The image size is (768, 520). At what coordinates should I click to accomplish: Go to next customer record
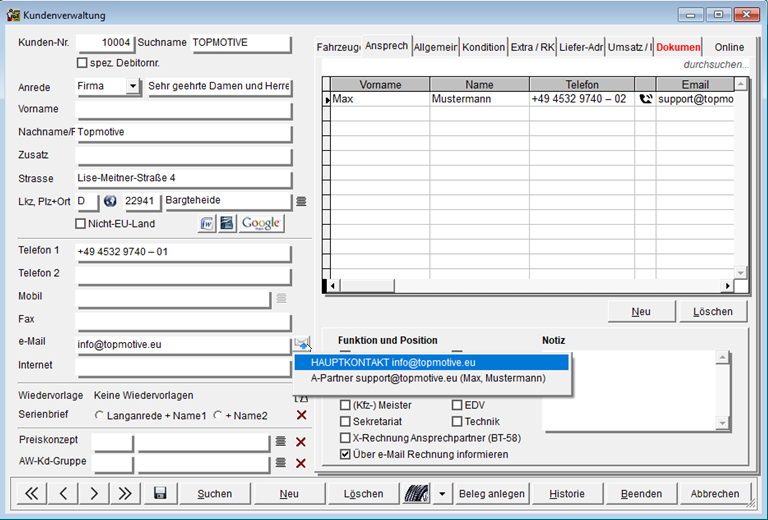(x=94, y=494)
